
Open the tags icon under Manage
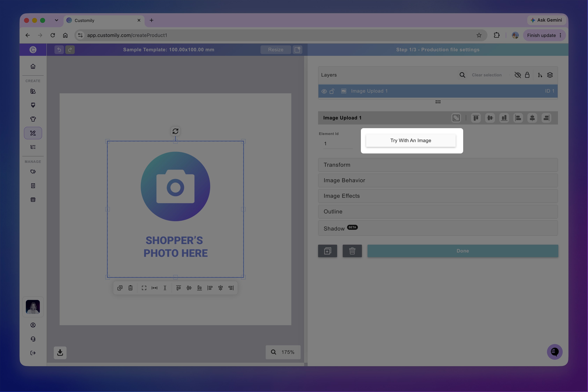(33, 172)
